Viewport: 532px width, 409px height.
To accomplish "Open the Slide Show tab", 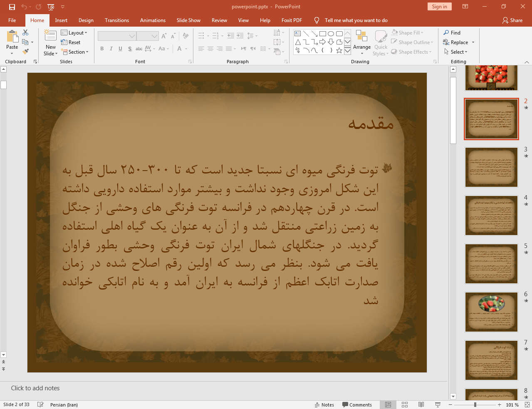I will 188,20.
